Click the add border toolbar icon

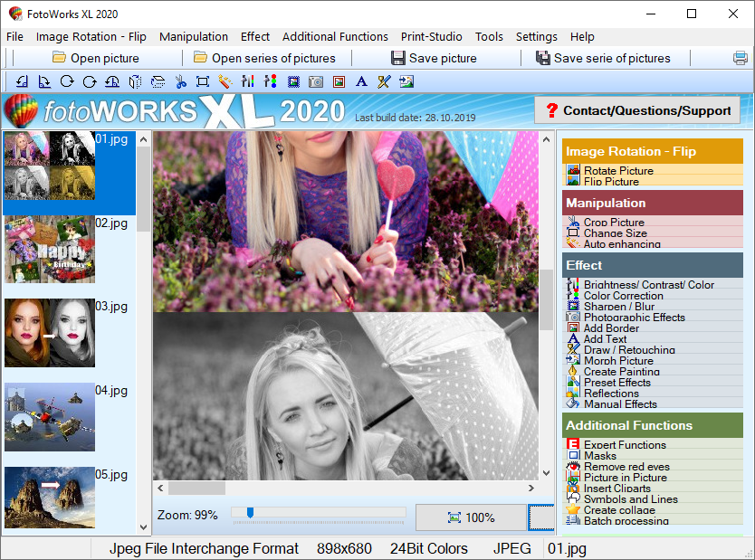click(x=339, y=81)
